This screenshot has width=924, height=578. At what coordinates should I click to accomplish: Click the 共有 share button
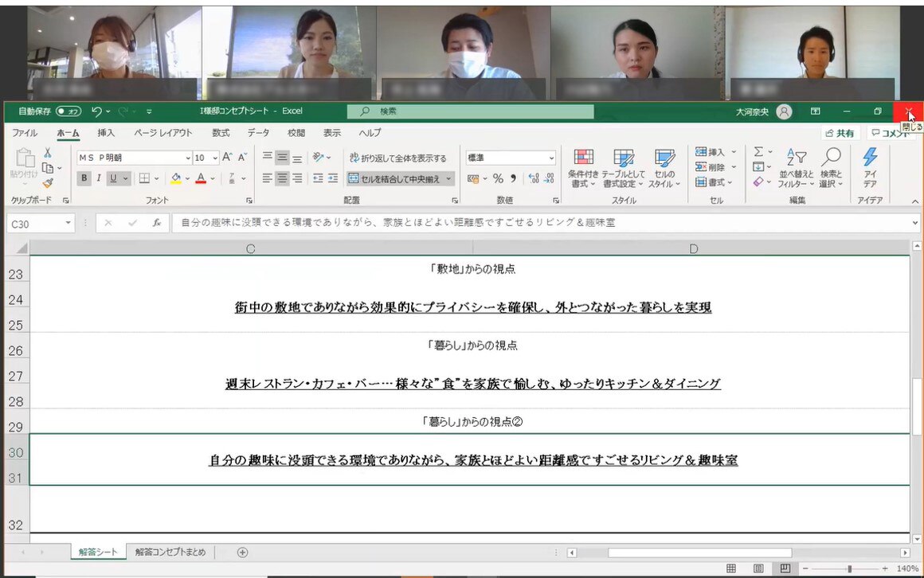click(840, 133)
